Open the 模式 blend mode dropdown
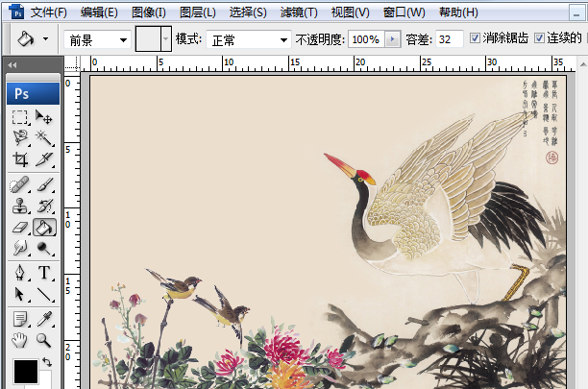The width and height of the screenshot is (588, 389). coord(249,39)
